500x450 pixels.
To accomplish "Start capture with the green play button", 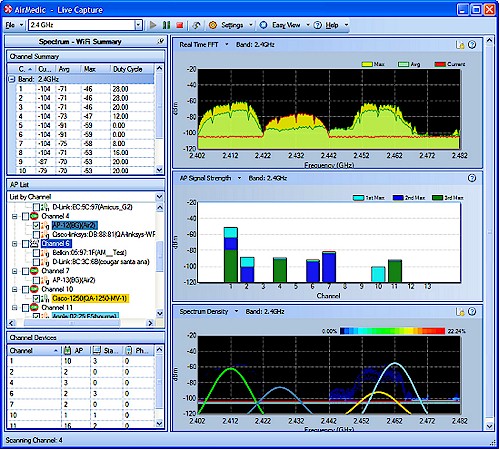I will click(153, 25).
